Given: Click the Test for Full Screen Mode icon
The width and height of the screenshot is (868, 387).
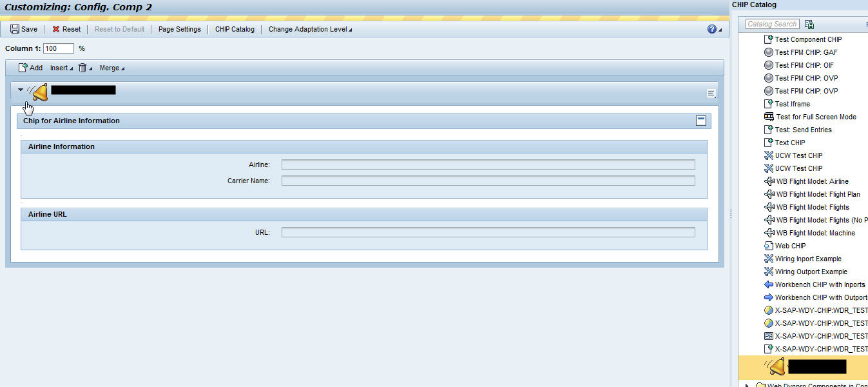Looking at the screenshot, I should (x=768, y=117).
